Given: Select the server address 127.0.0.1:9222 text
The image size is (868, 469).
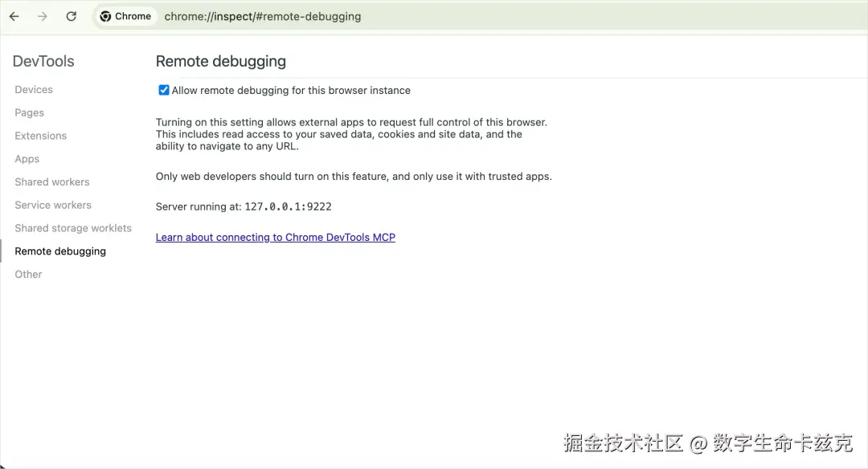Looking at the screenshot, I should pyautogui.click(x=288, y=206).
